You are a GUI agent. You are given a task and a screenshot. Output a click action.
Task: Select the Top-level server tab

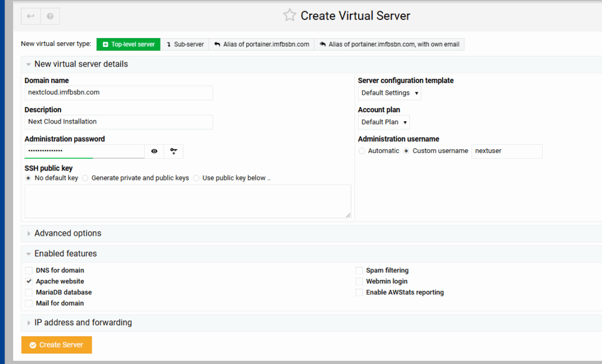pos(128,44)
